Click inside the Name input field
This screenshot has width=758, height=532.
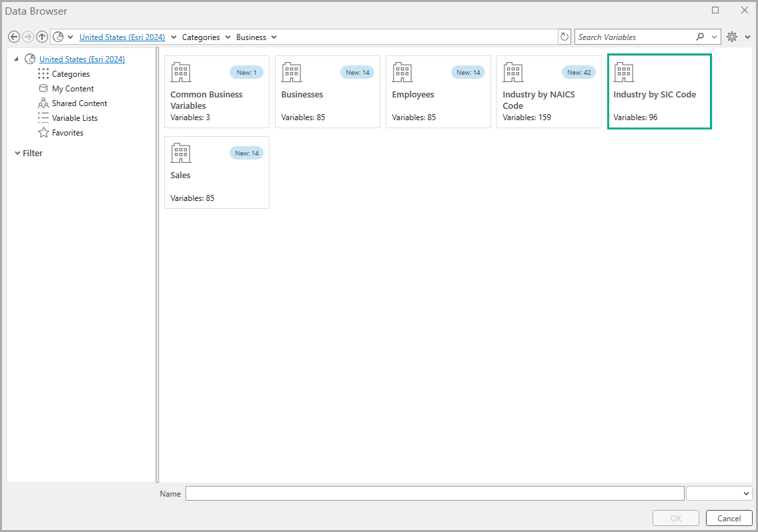434,493
